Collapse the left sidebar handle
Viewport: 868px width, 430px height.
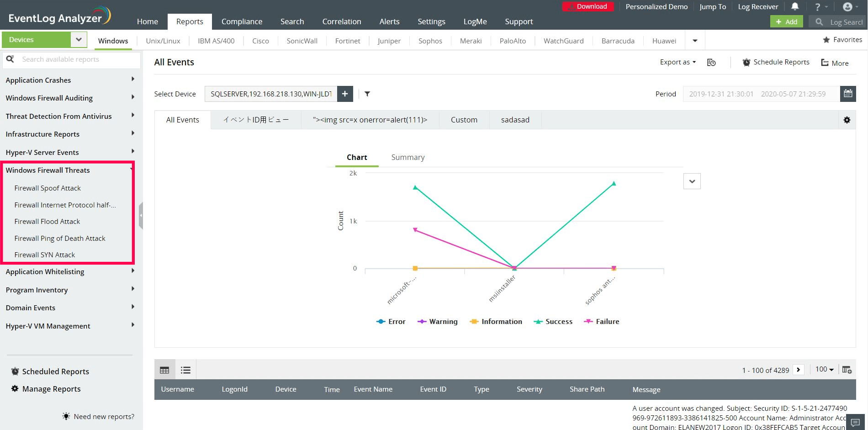pyautogui.click(x=141, y=215)
